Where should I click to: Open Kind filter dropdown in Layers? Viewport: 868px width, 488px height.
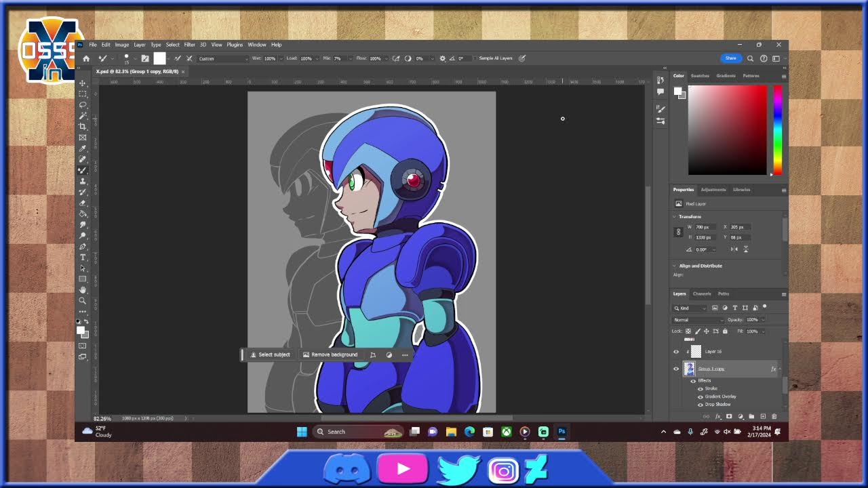tap(690, 308)
